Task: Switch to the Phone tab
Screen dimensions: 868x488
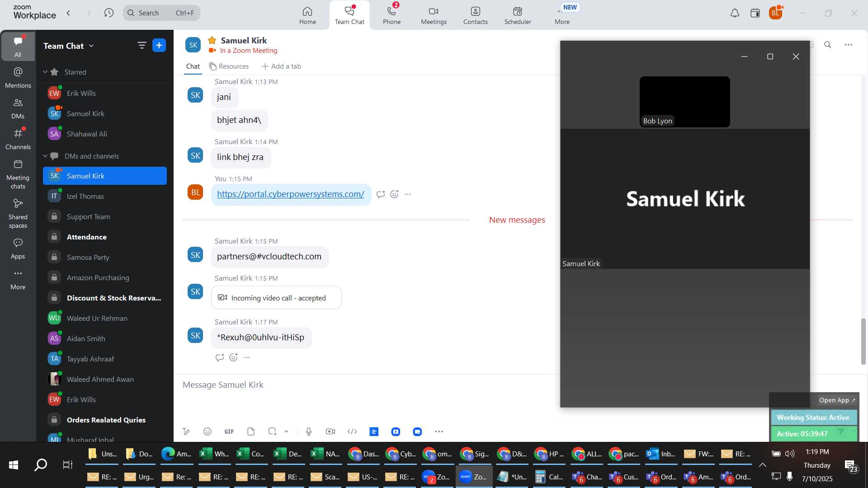Action: (392, 15)
